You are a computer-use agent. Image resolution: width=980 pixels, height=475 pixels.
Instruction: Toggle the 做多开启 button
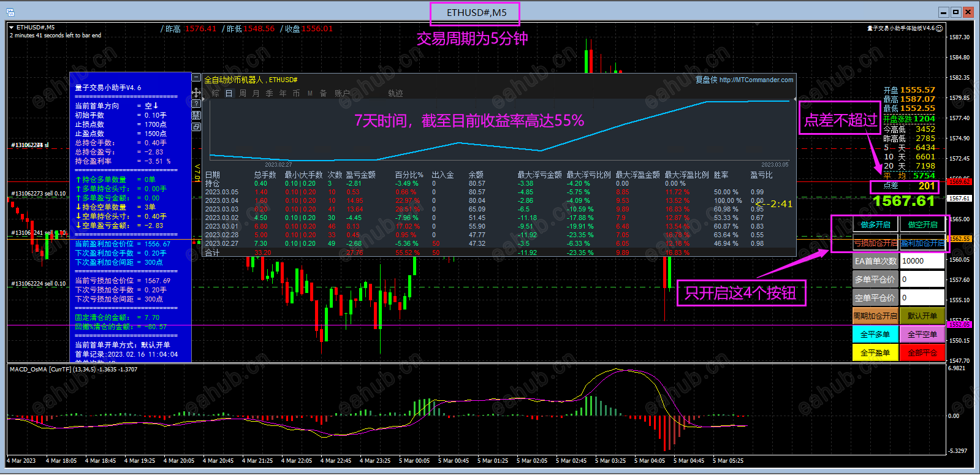pos(875,225)
